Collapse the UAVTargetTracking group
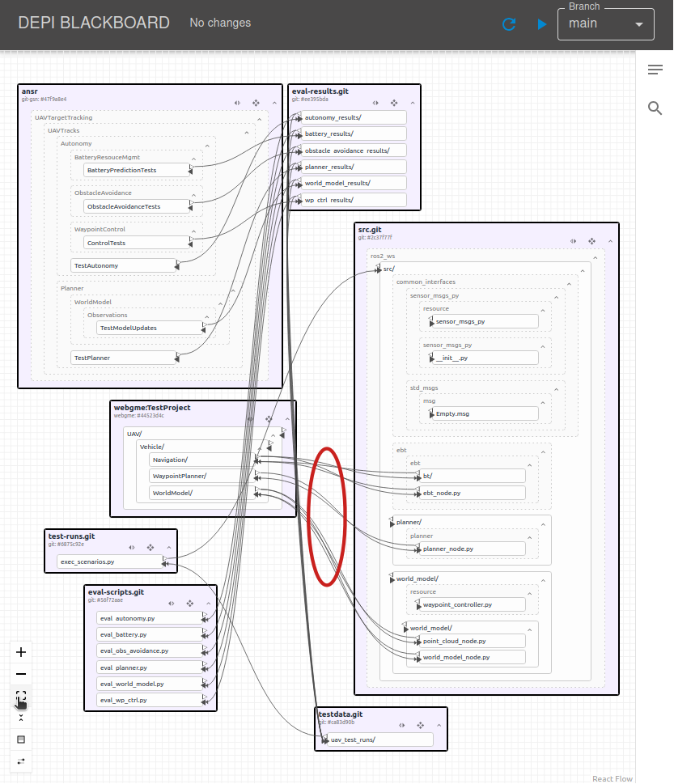The height and width of the screenshot is (784, 674). tap(260, 120)
